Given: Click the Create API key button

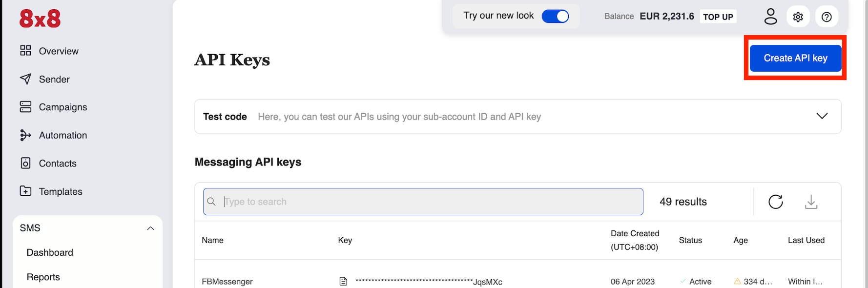Looking at the screenshot, I should pyautogui.click(x=795, y=58).
